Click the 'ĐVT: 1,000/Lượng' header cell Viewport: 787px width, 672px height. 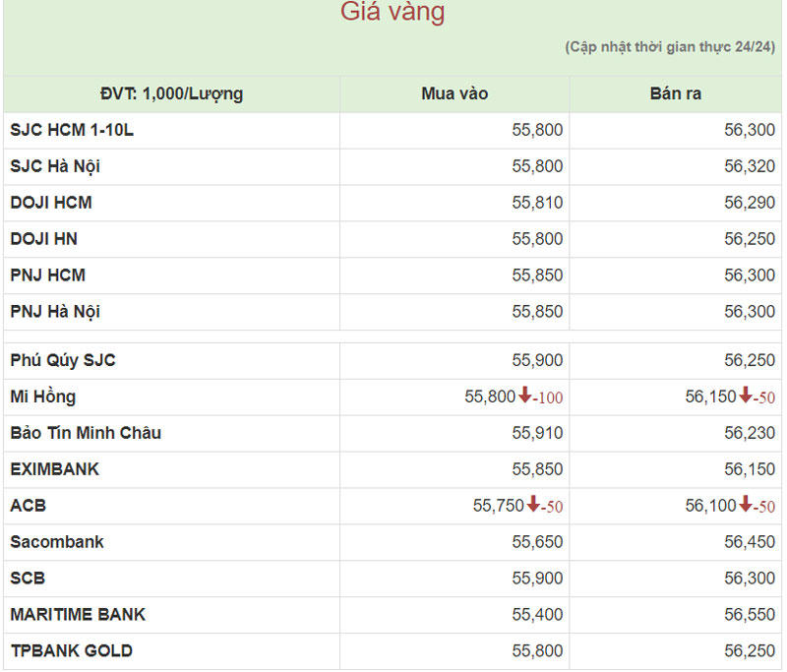171,94
